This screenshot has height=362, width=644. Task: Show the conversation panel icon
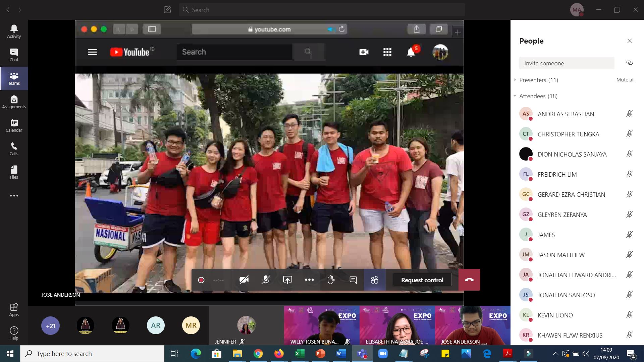(353, 280)
